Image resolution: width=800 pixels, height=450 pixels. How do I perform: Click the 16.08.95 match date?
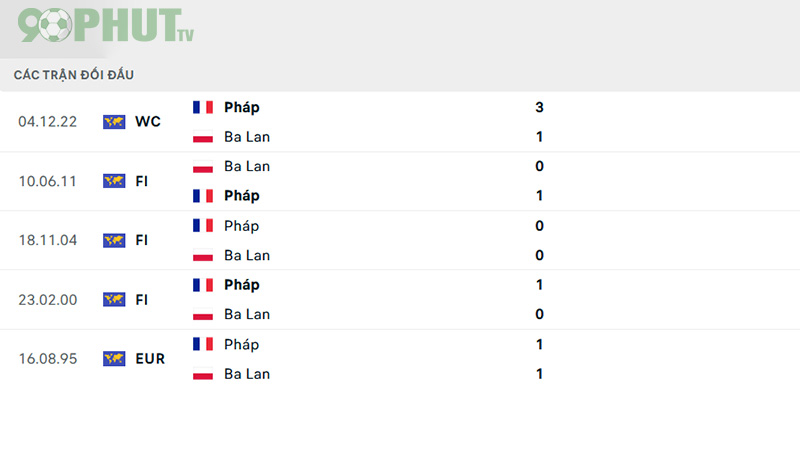click(x=47, y=359)
